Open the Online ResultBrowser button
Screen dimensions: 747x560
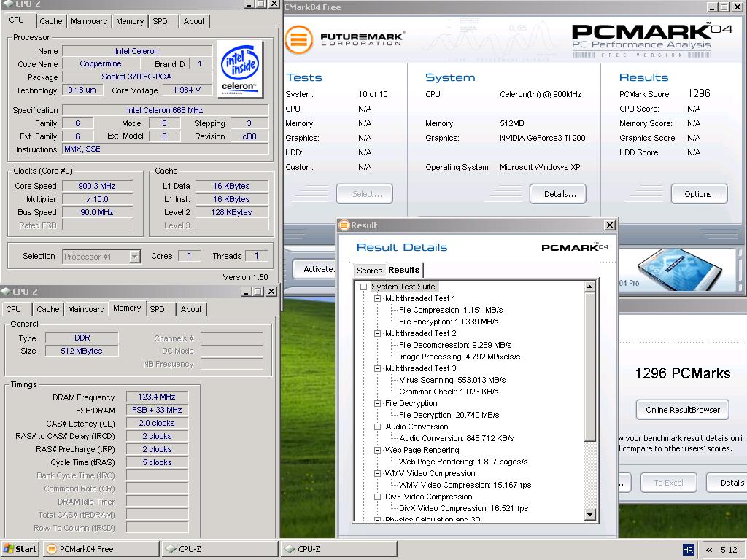click(683, 410)
